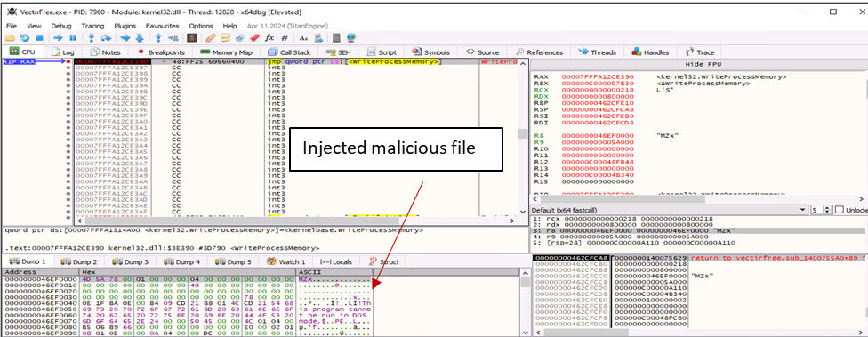Switch to the Dump 3 tab
Screen dimensions: 868x337
[131, 261]
